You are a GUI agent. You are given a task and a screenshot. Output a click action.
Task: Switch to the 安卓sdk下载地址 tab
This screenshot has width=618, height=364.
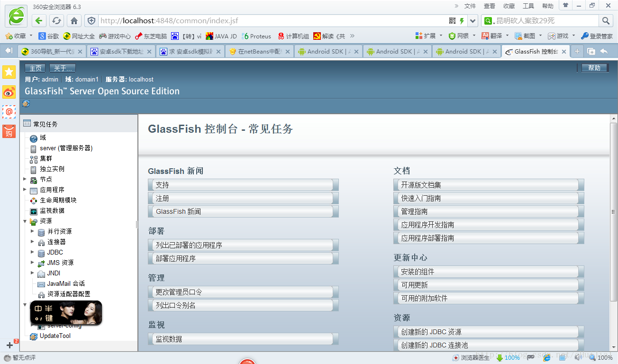(121, 52)
